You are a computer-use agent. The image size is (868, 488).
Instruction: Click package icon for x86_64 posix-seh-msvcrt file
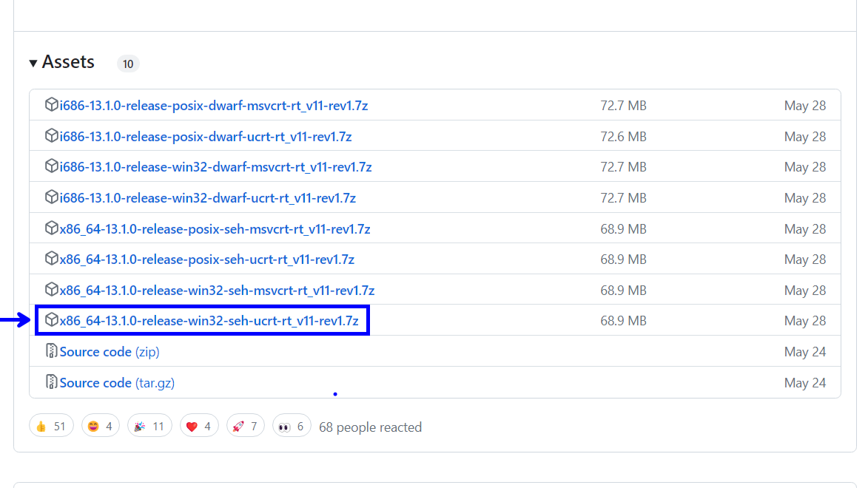click(x=52, y=228)
